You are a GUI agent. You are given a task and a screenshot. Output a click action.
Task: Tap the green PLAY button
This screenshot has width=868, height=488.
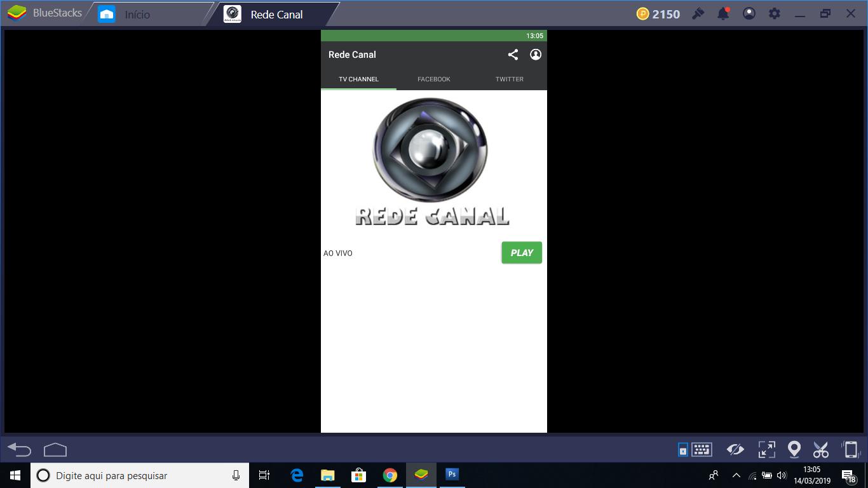(x=522, y=252)
